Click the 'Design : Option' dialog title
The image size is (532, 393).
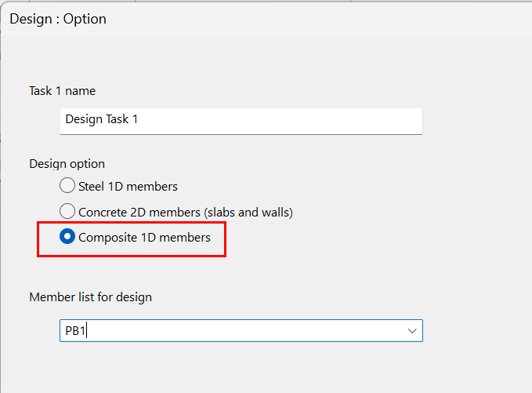[x=57, y=18]
